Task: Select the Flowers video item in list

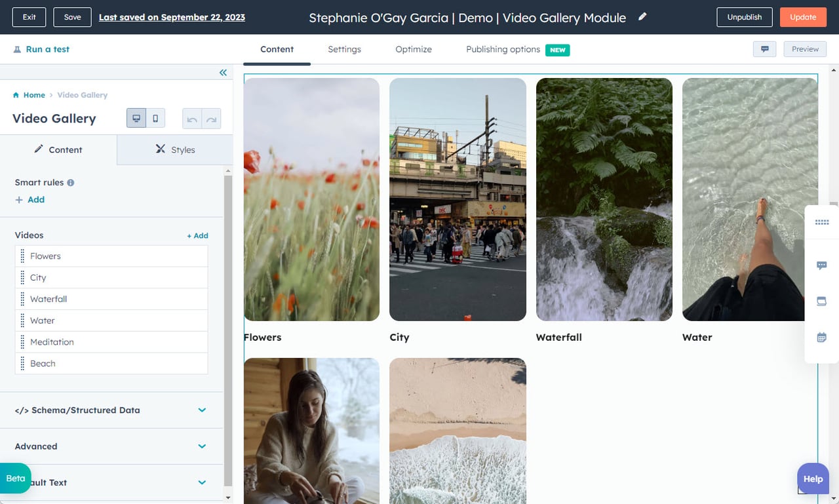Action: click(111, 256)
